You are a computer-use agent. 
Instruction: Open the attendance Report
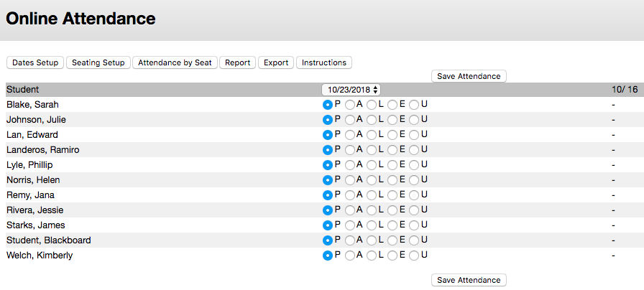click(x=237, y=62)
